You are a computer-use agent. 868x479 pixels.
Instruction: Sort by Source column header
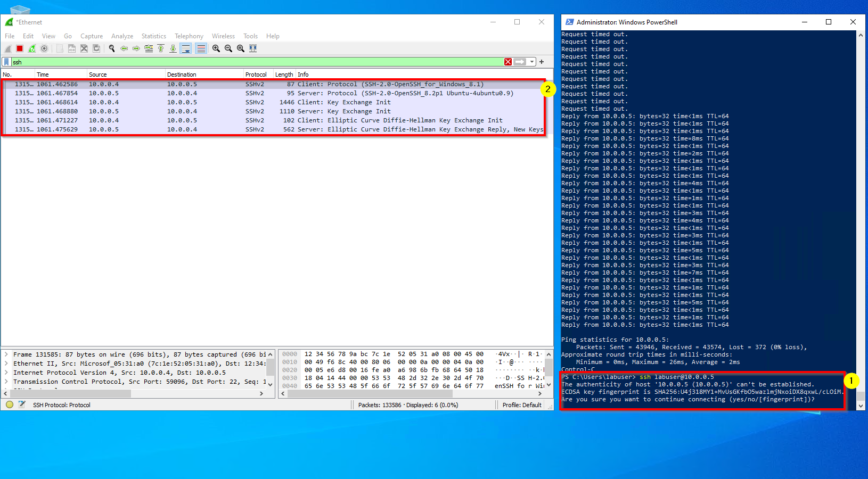tap(126, 75)
